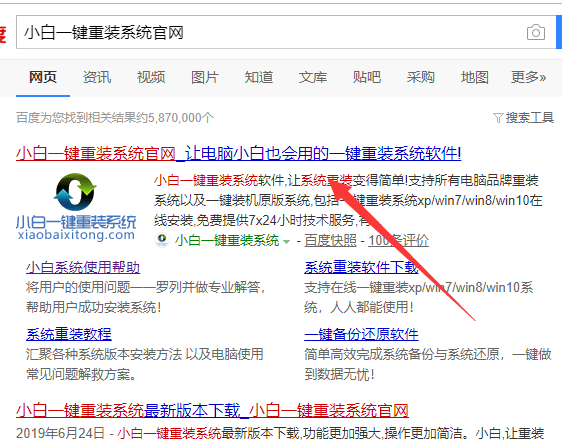This screenshot has width=562, height=445.
Task: Switch to the 文库 tab
Action: (x=313, y=77)
